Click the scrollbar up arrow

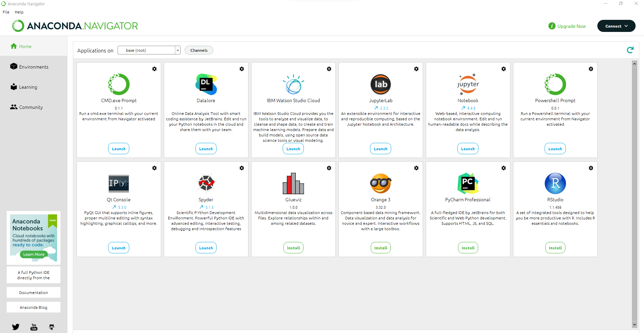point(634,64)
